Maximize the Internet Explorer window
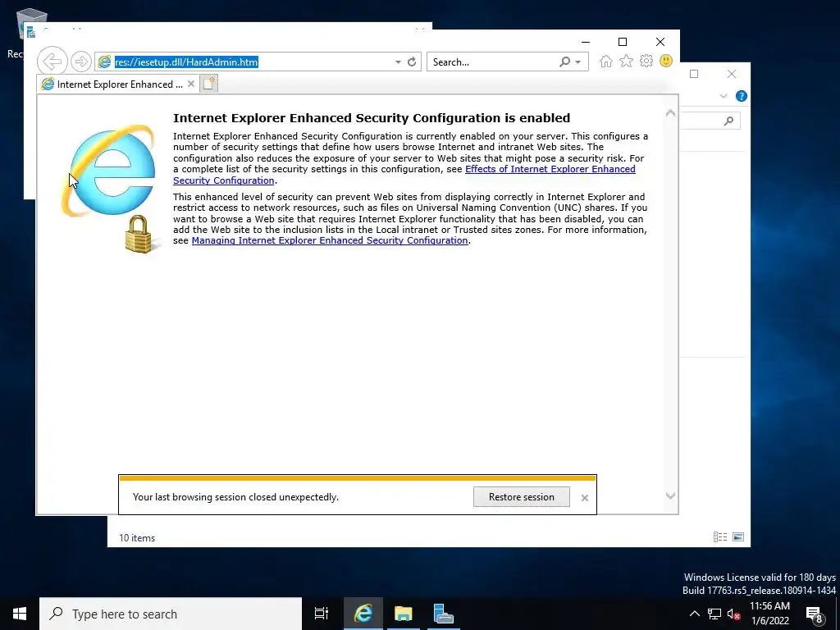 point(623,42)
